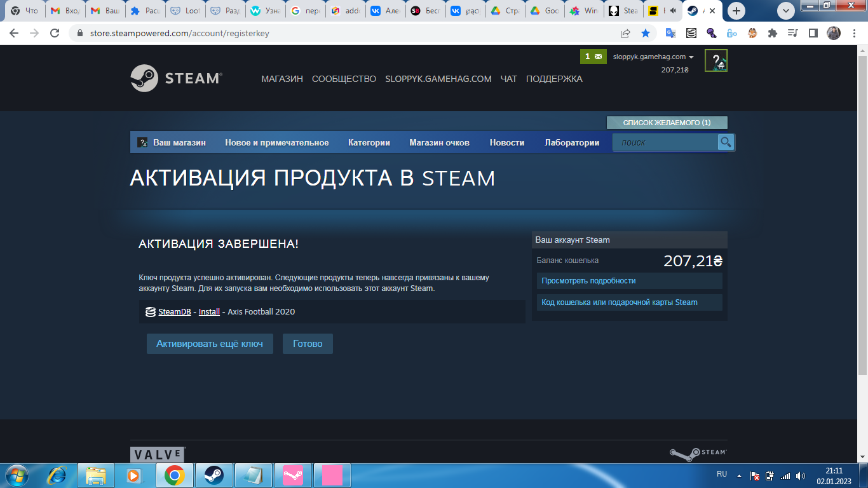
Task: Share this page icon in address bar
Action: [625, 33]
